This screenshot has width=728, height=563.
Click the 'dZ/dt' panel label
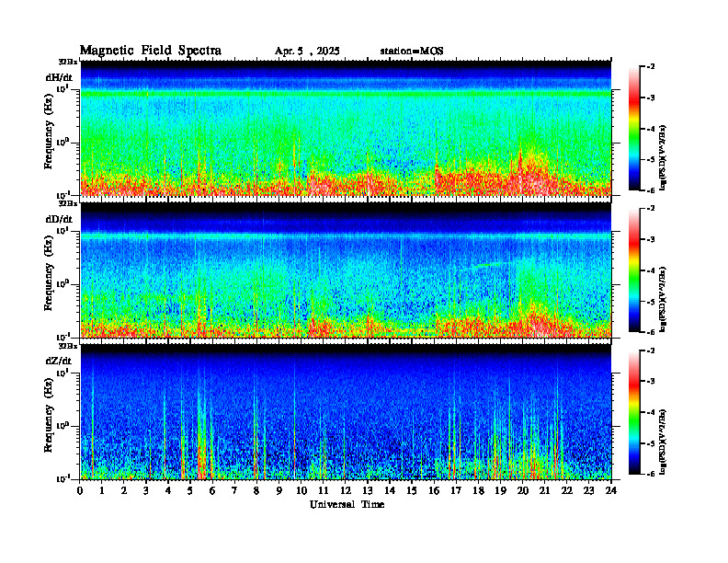click(x=59, y=361)
